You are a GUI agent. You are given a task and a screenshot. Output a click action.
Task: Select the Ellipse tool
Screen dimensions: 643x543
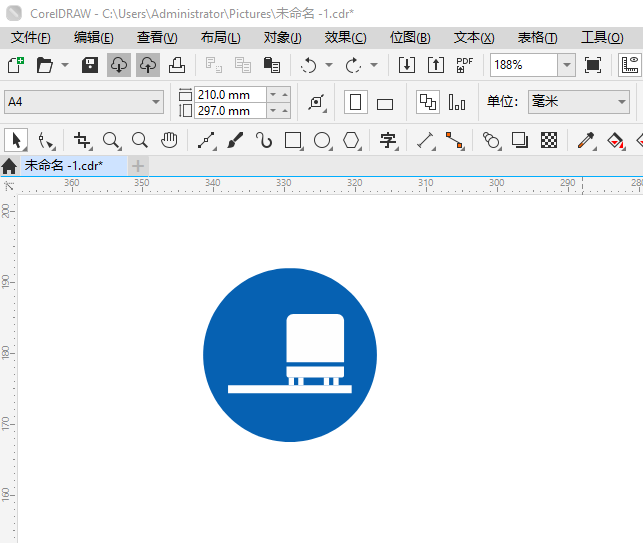pyautogui.click(x=322, y=140)
